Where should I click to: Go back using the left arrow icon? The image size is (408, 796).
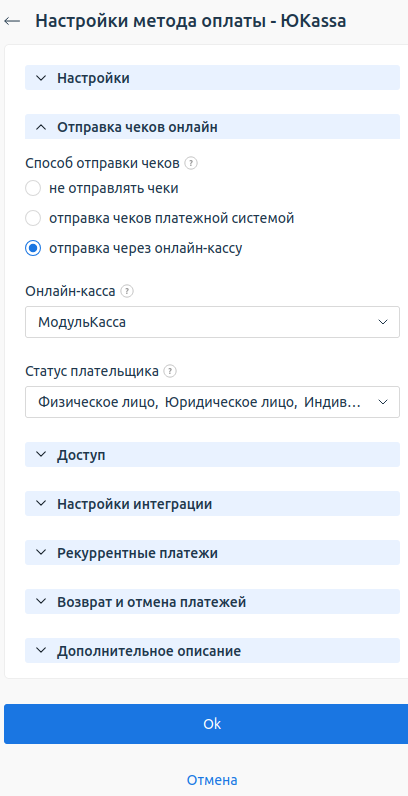pos(12,21)
